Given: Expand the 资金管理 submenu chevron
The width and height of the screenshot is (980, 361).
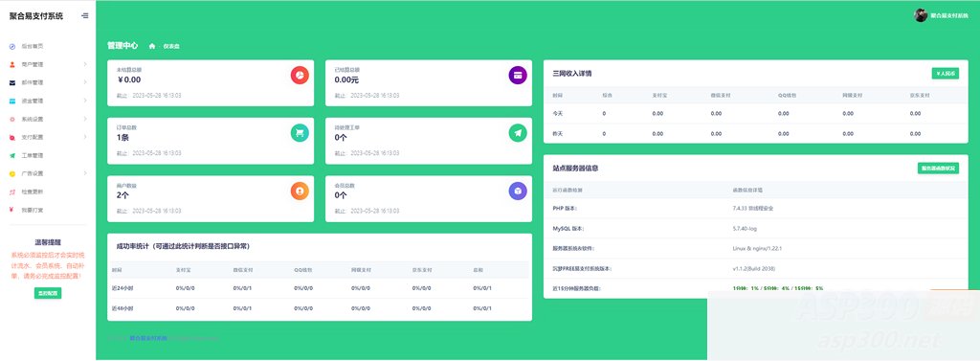Looking at the screenshot, I should click(x=85, y=101).
